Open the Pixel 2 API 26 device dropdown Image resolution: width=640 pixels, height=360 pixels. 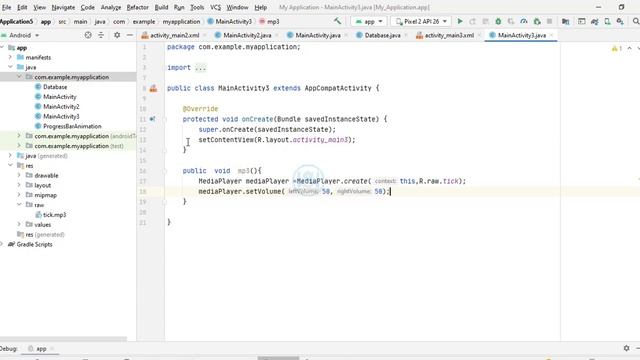click(x=421, y=21)
